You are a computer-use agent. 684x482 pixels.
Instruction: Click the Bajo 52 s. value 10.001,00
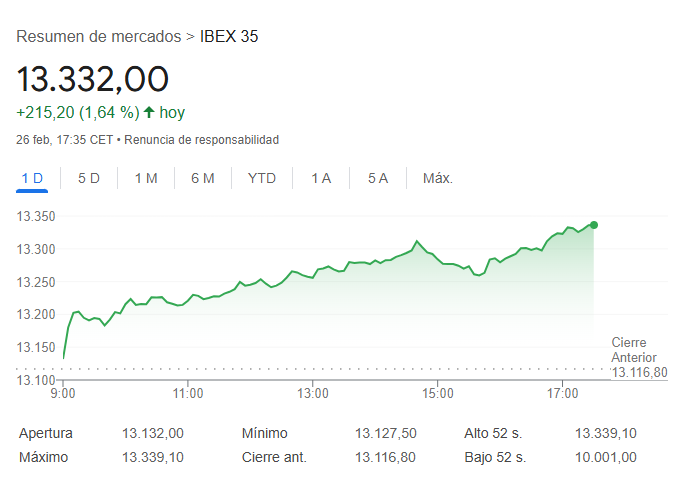606,457
